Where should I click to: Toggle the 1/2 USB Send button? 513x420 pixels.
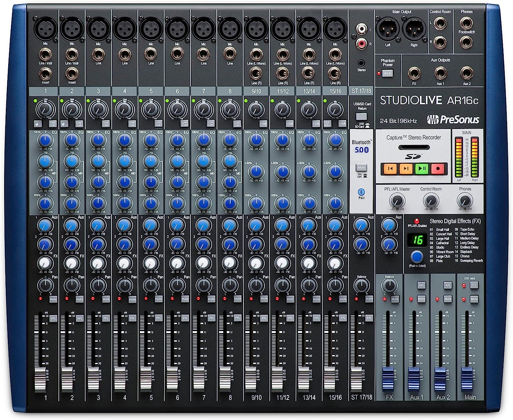coord(474,285)
